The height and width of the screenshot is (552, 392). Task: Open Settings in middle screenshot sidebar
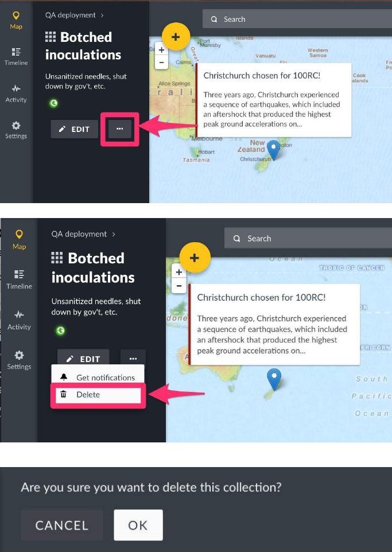click(x=19, y=360)
